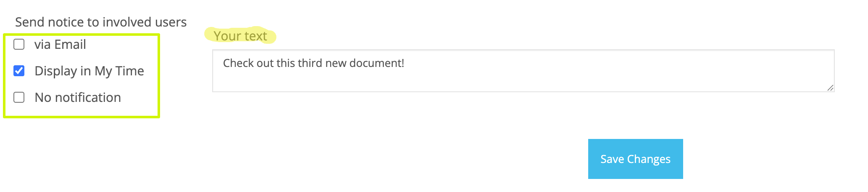Click the highlighted "Your text" label
This screenshot has width=868, height=192.
(240, 36)
